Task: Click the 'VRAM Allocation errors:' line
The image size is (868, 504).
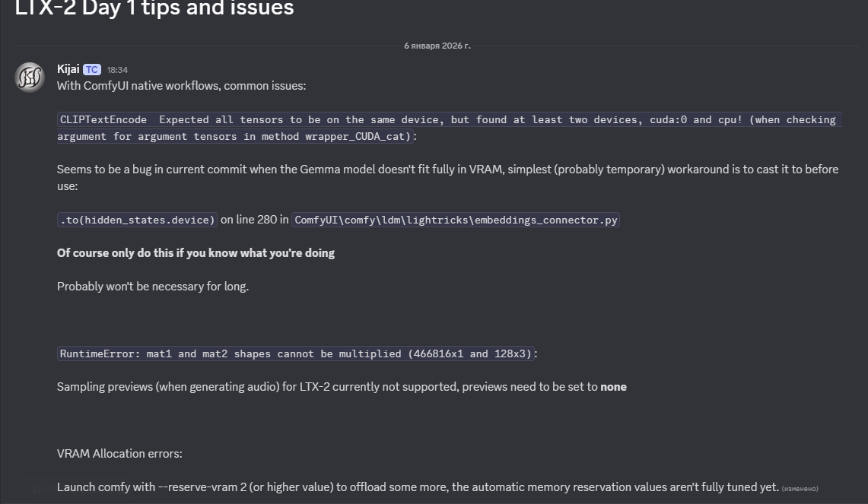Action: tap(119, 454)
